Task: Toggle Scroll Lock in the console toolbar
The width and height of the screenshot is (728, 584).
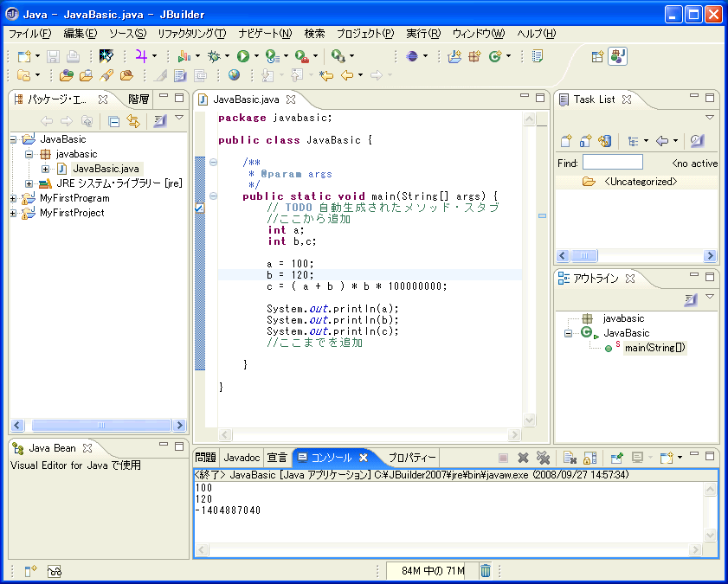Action: click(x=589, y=458)
